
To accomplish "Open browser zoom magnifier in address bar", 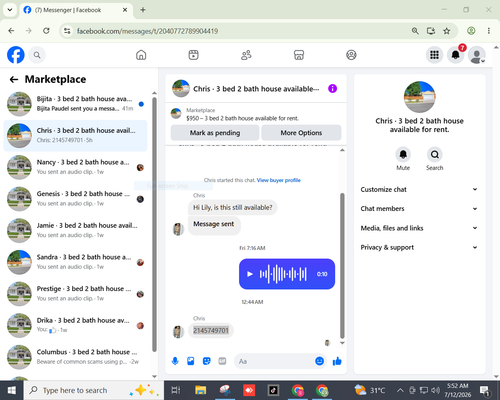I will (415, 31).
